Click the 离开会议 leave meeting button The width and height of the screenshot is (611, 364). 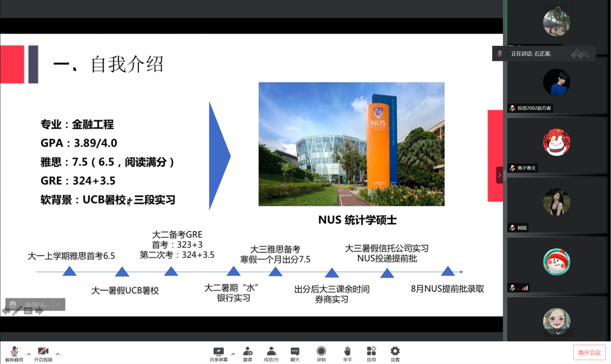pos(589,352)
